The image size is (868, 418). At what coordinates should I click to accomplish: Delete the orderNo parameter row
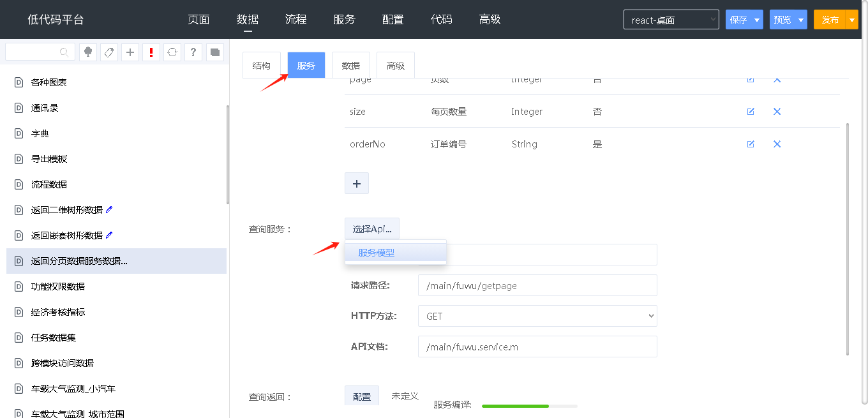(x=777, y=144)
